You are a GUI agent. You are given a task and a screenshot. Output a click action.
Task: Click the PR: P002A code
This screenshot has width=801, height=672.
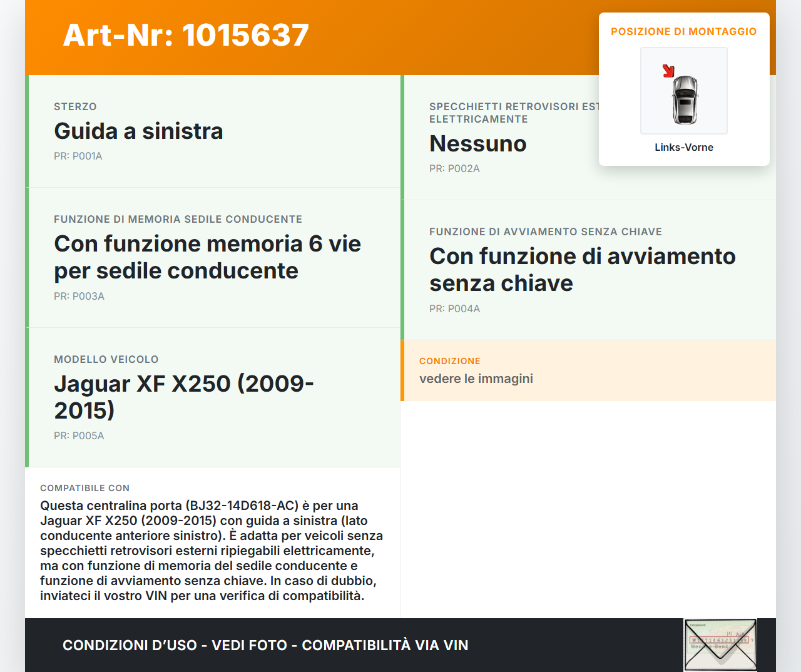[x=454, y=169]
